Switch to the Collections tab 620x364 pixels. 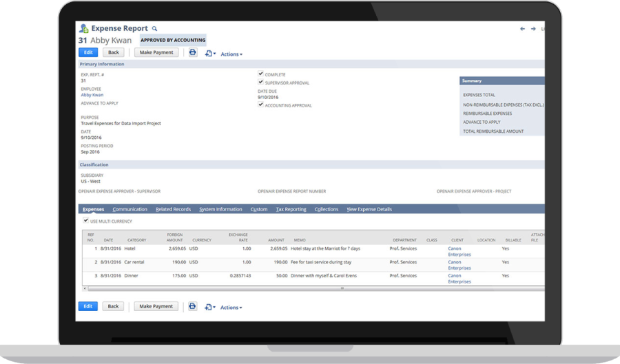[327, 209]
